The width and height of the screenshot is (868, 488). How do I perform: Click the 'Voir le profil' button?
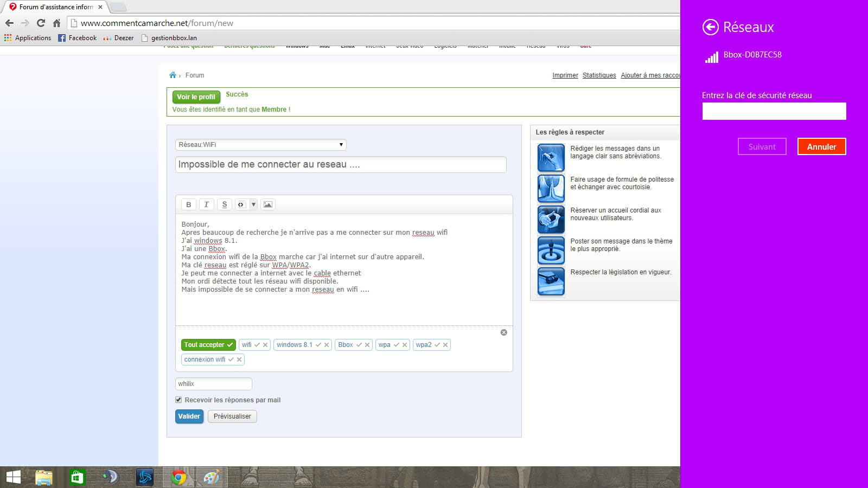[196, 97]
